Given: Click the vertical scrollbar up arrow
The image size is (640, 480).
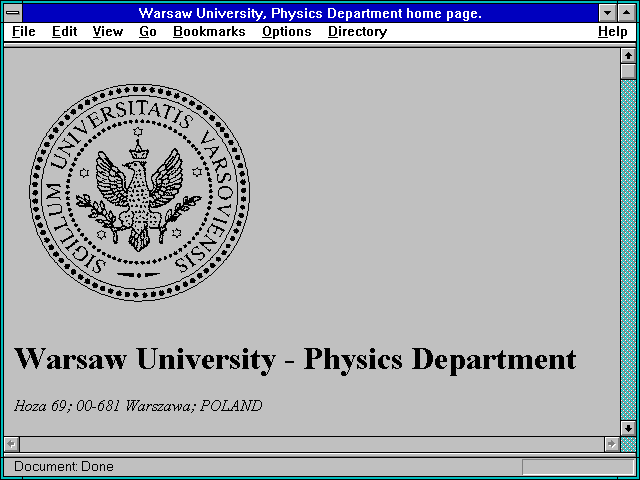Looking at the screenshot, I should coord(629,56).
